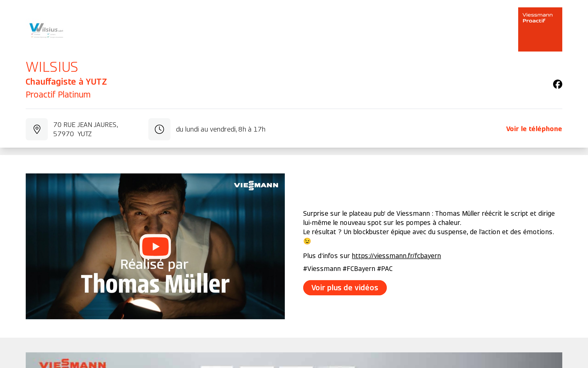This screenshot has width=588, height=368.
Task: Open the Viessmann Proactif badge
Action: click(x=540, y=29)
